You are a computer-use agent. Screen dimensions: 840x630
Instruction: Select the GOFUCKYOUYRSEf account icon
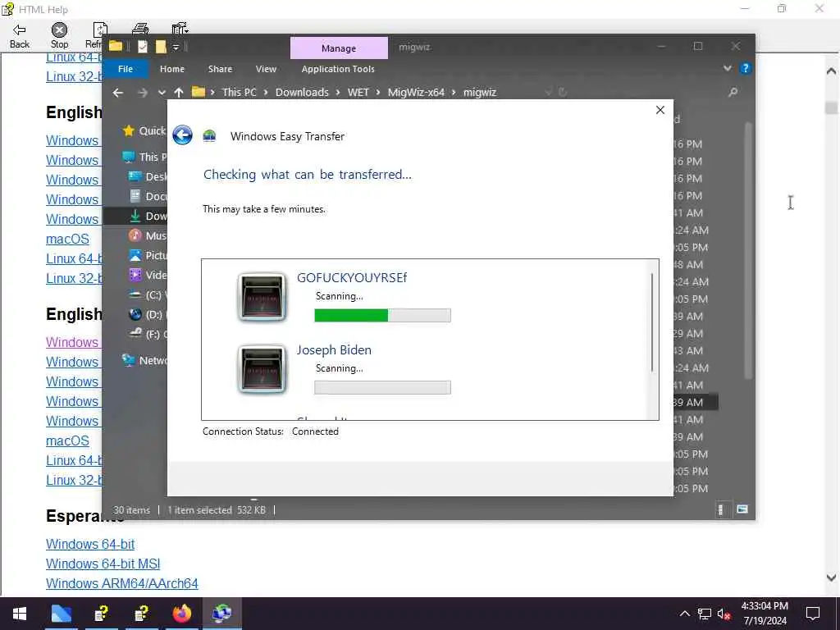[x=262, y=297]
